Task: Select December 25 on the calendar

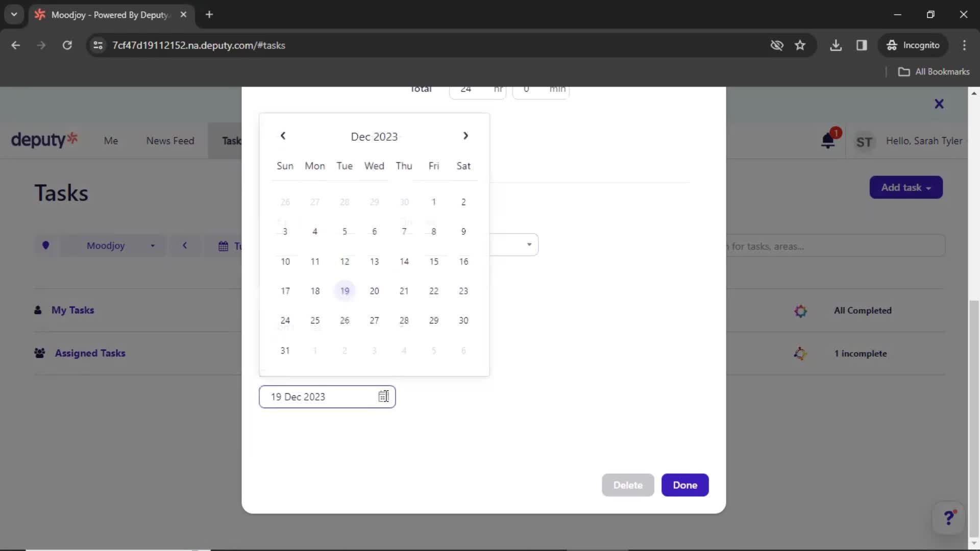Action: pos(314,319)
